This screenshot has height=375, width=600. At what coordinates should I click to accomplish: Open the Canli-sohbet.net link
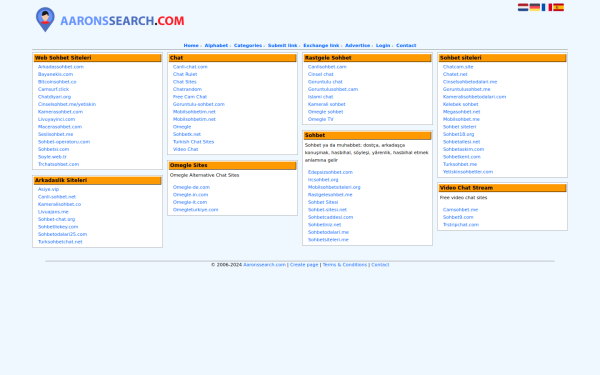point(57,197)
